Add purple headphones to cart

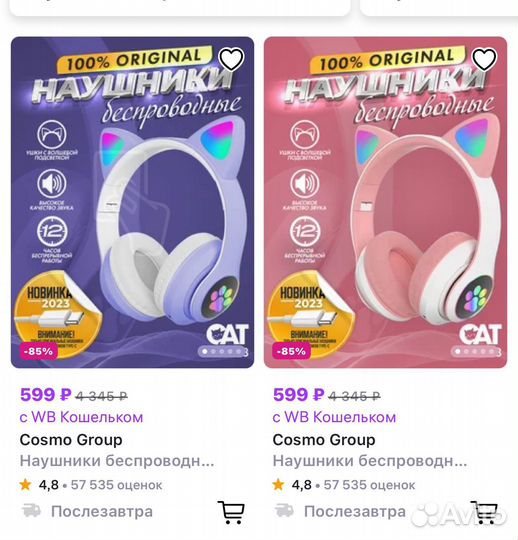[x=231, y=512]
